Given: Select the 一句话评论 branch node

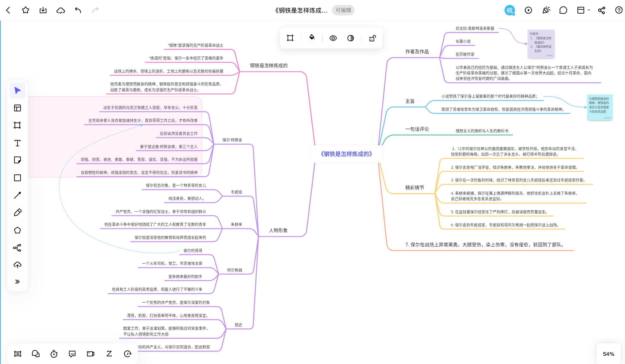Looking at the screenshot, I should tap(417, 129).
